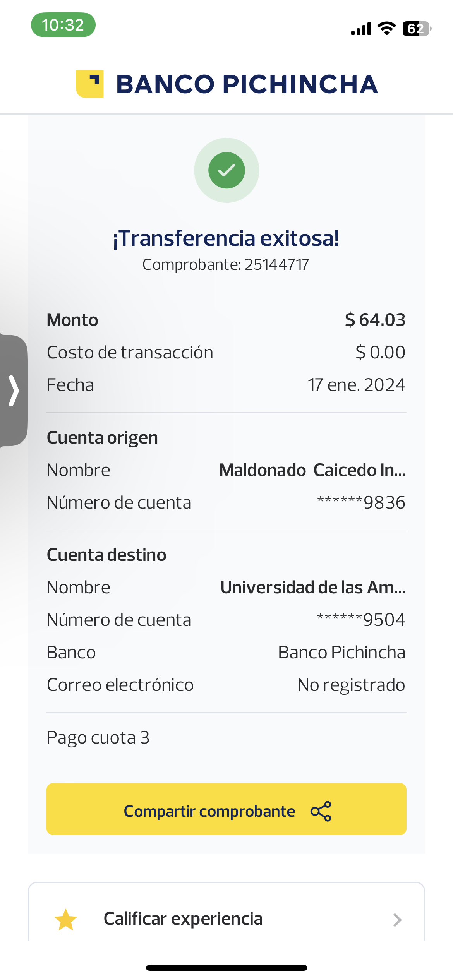
Task: Tap the green 10:32 time pill
Action: [x=63, y=25]
